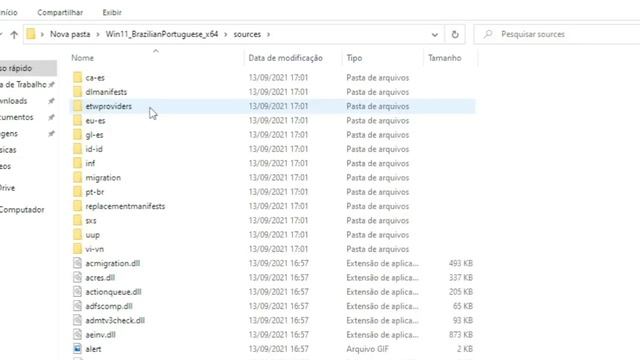
Task: Click the acmigration.dll file name
Action: [x=113, y=263]
